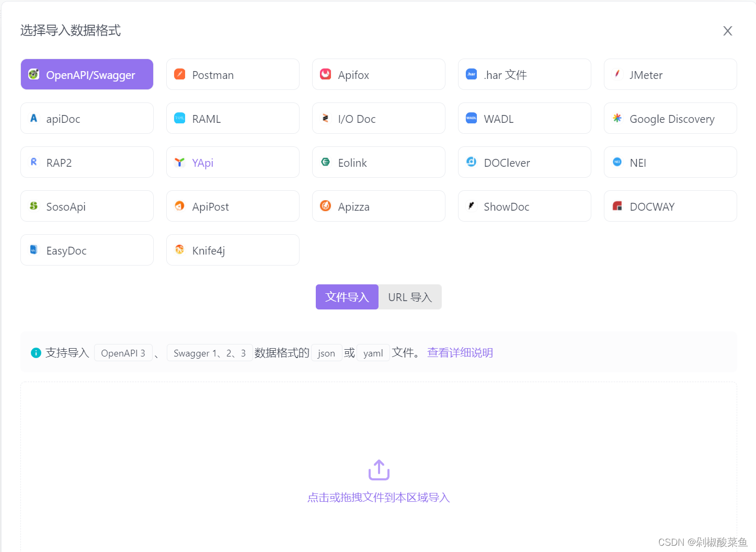Pick the ApiPost format label
This screenshot has width=756, height=552.
(211, 206)
